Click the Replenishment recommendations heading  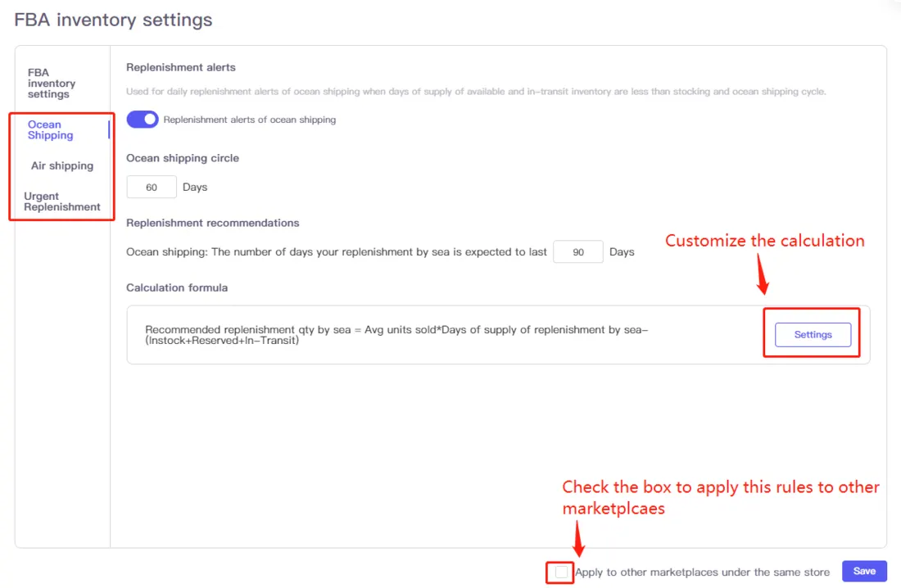[212, 223]
